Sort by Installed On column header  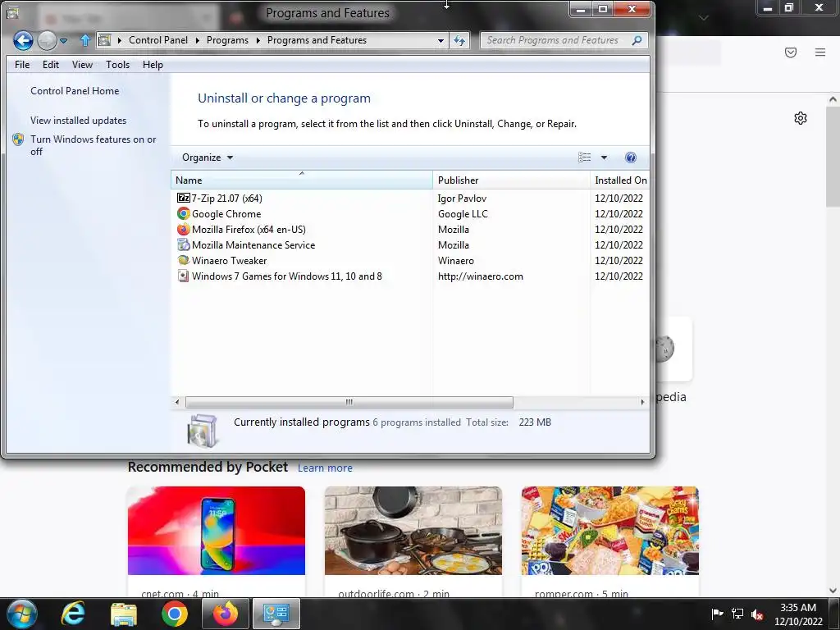(620, 180)
